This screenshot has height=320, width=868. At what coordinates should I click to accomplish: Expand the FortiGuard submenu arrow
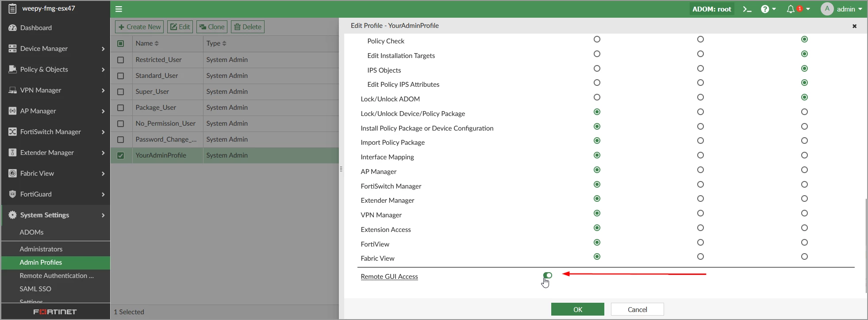[x=103, y=194]
